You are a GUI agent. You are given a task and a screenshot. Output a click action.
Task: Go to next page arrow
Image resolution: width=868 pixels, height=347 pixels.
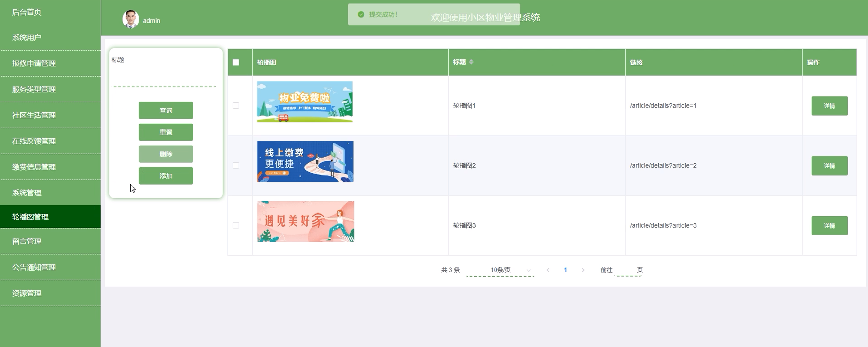click(x=583, y=270)
